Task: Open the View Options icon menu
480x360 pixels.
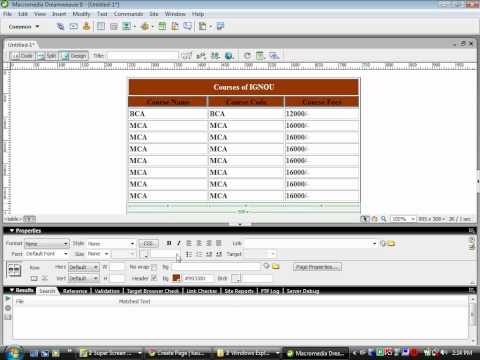Action: (x=260, y=56)
